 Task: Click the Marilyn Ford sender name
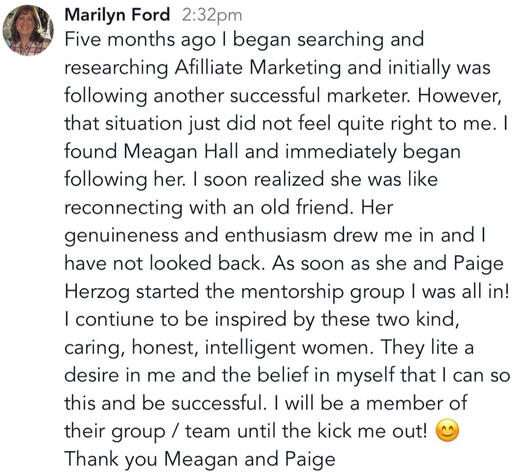[117, 15]
